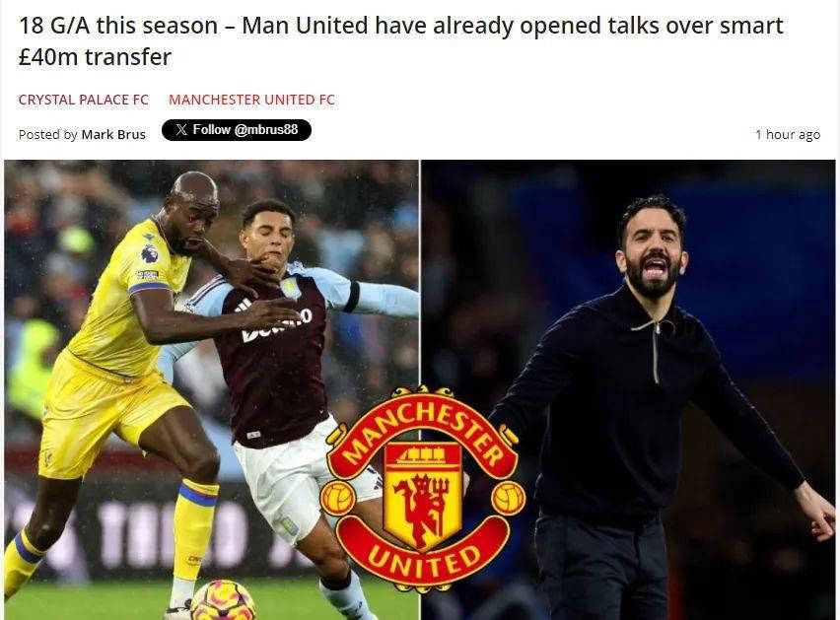
Task: Click the player in the yellow kit
Action: pyautogui.click(x=123, y=375)
